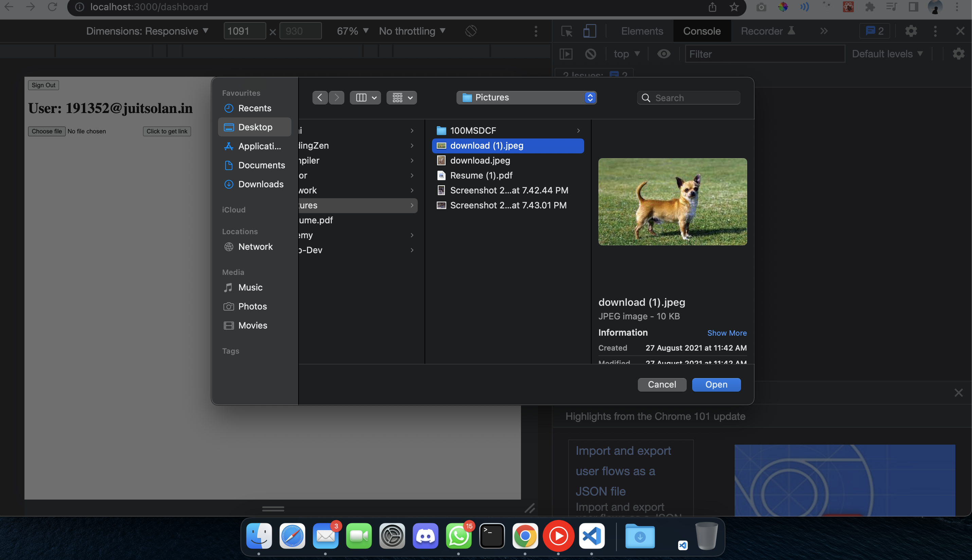Open Terminal from the Dock
The image size is (972, 560).
(x=492, y=535)
